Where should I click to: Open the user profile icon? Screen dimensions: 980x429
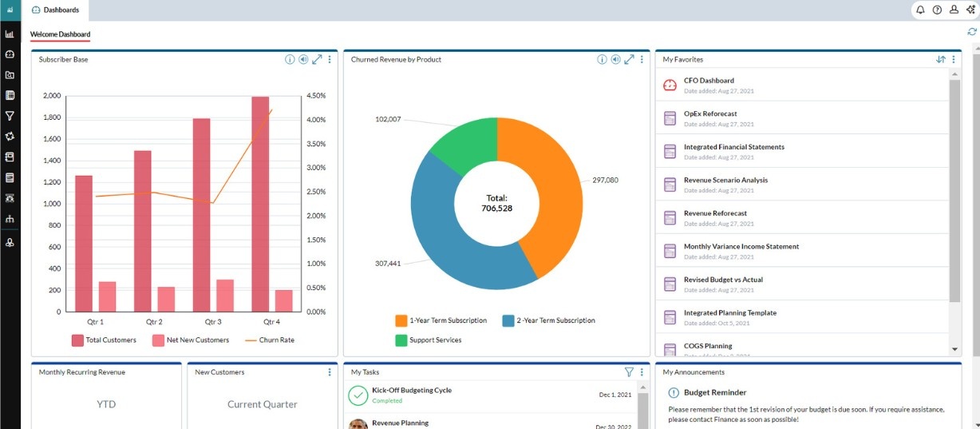954,10
